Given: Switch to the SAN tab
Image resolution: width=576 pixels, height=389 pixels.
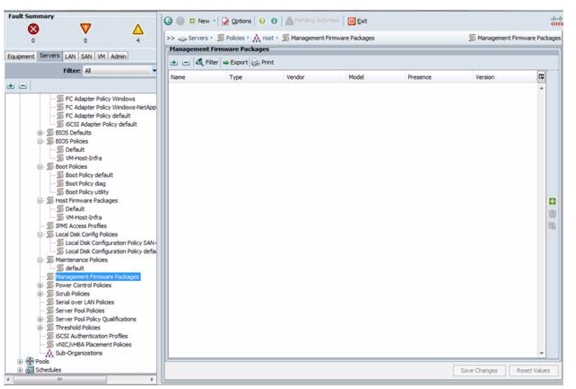Looking at the screenshot, I should (86, 56).
